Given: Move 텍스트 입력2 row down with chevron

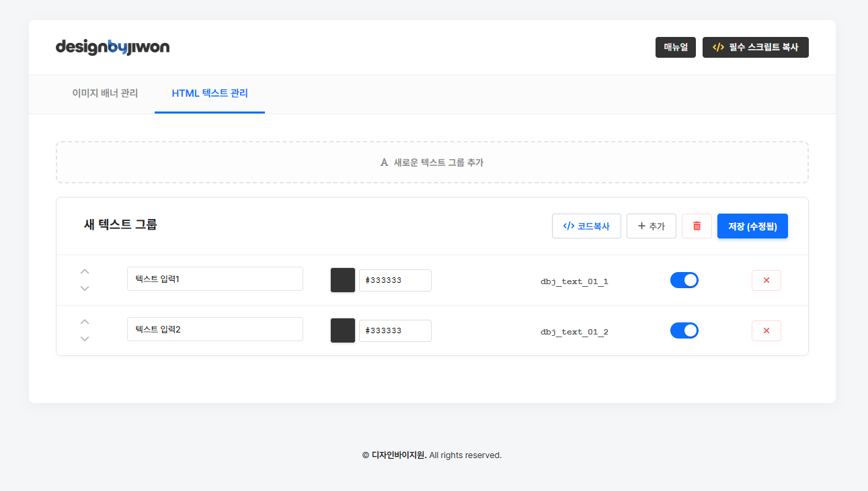Looking at the screenshot, I should click(x=85, y=339).
